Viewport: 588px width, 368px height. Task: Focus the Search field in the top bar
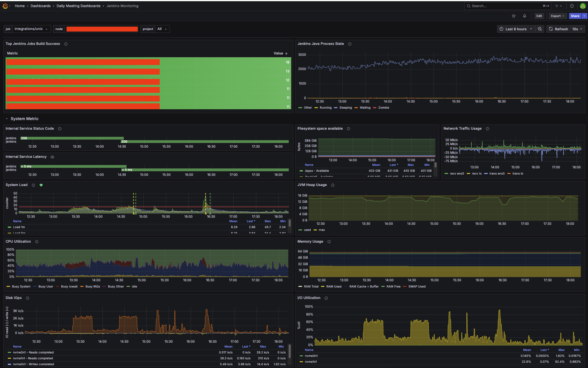coord(508,6)
